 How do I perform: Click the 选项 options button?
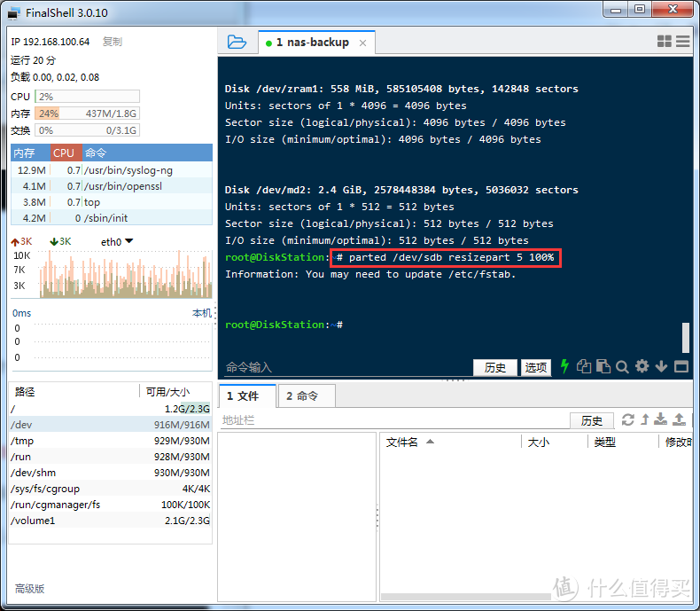(536, 368)
